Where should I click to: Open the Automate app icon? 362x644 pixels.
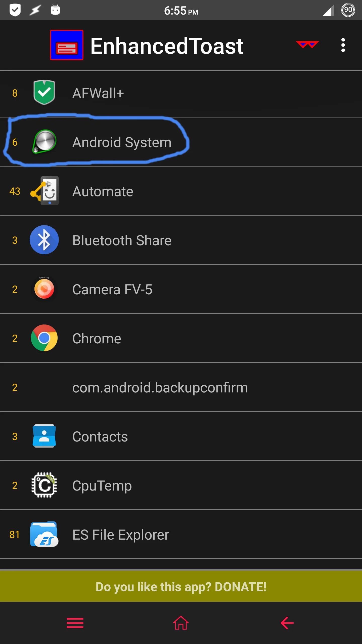(x=45, y=191)
